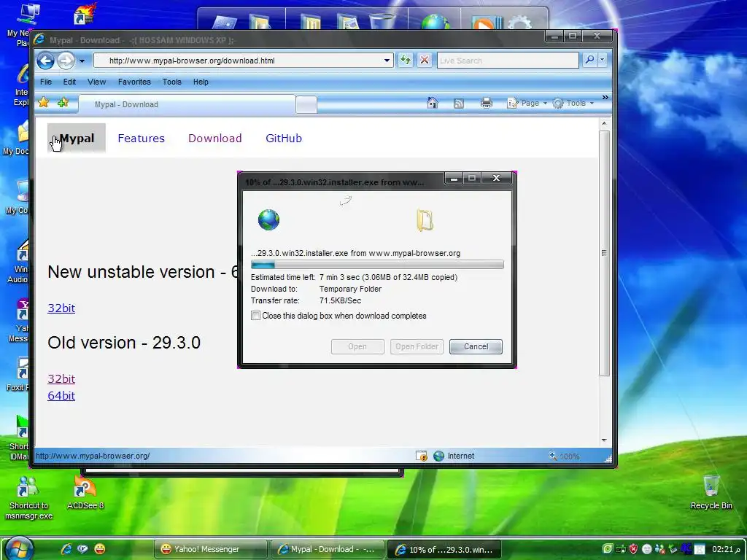Open the recent pages dropdown beside Forward

82,61
